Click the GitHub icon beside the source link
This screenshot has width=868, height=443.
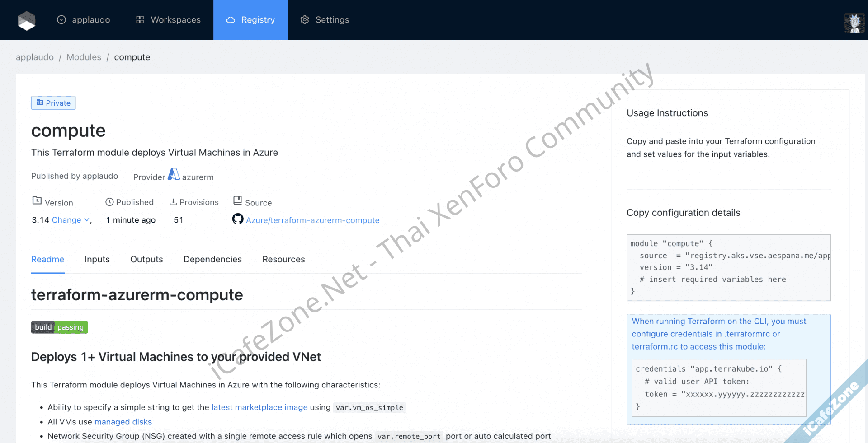click(238, 219)
